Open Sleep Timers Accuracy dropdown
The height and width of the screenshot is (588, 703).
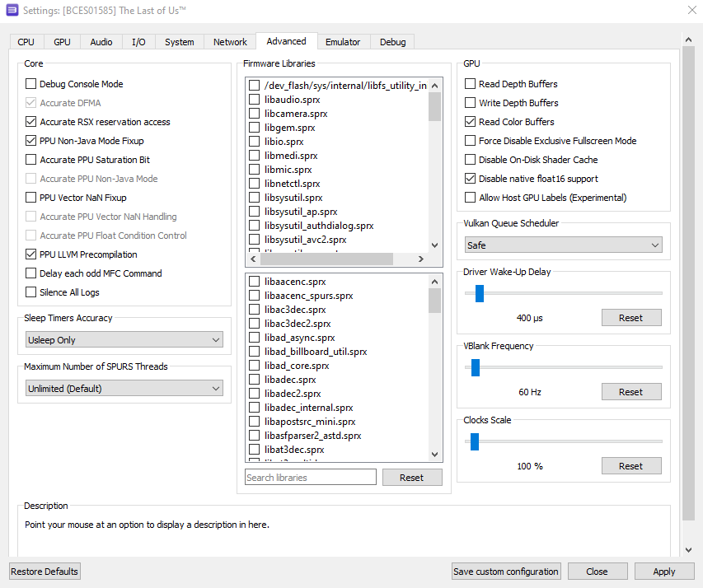point(124,340)
